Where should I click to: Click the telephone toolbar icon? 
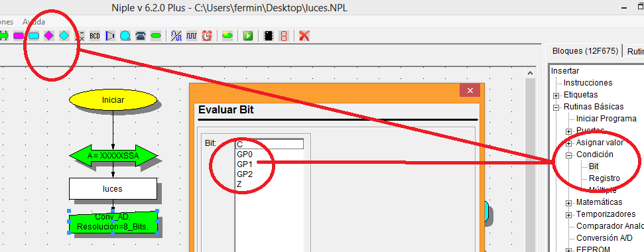(x=141, y=36)
